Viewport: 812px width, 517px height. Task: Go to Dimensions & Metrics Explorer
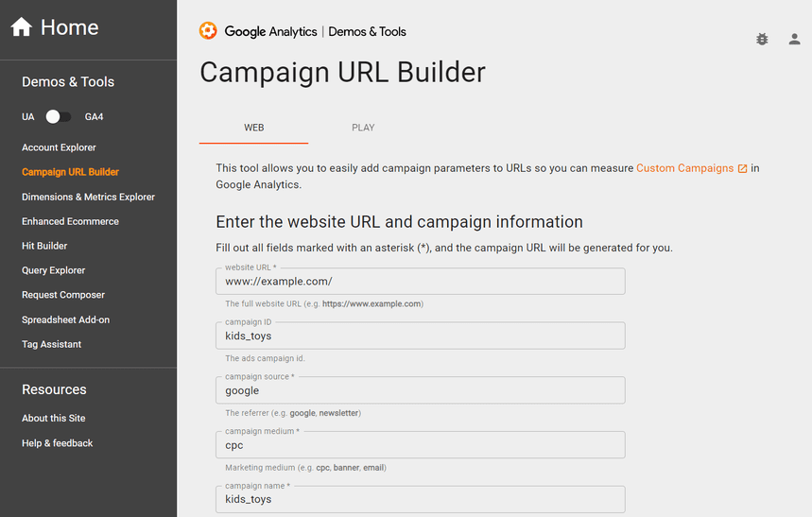pos(88,197)
